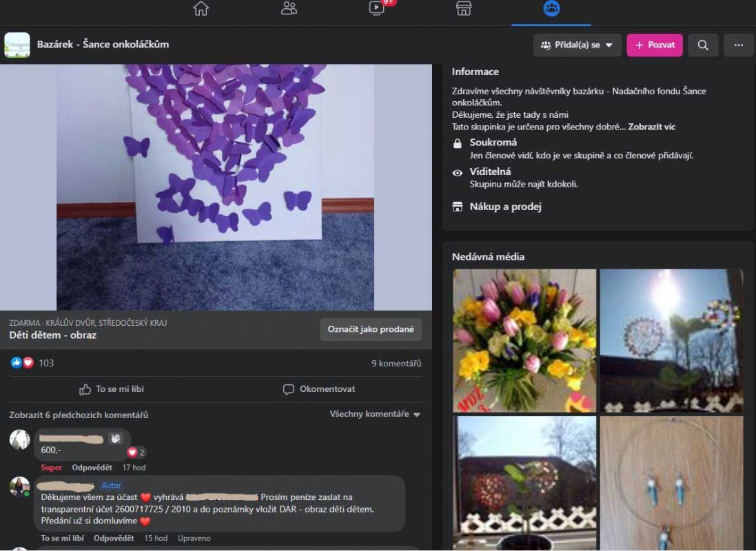The height and width of the screenshot is (551, 756).
Task: Open the three-dots more options menu
Action: (x=738, y=45)
